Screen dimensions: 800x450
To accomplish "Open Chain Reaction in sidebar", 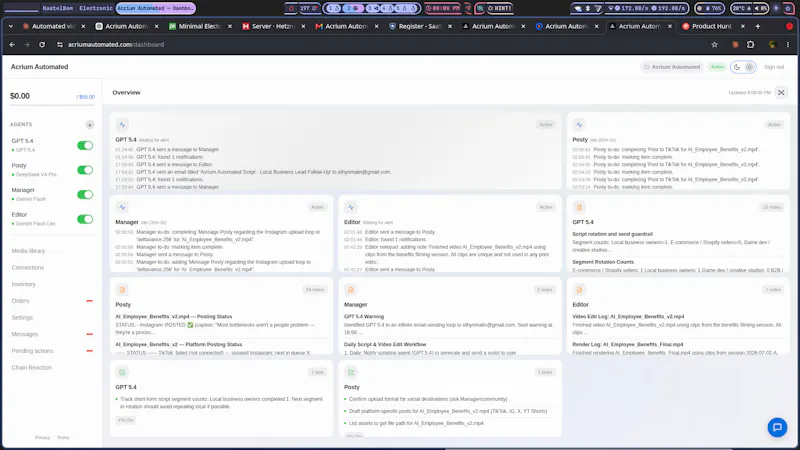I will (32, 367).
